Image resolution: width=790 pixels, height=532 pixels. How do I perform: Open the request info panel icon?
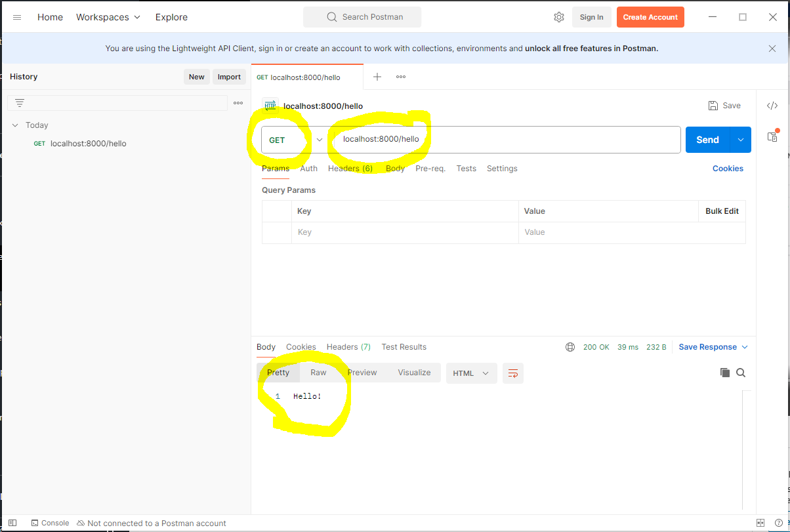(x=772, y=136)
